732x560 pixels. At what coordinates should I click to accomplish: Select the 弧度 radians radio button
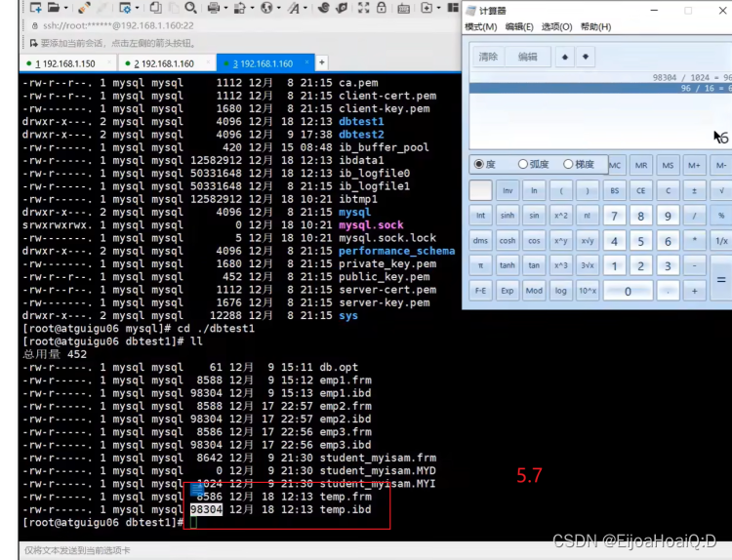[x=523, y=164]
